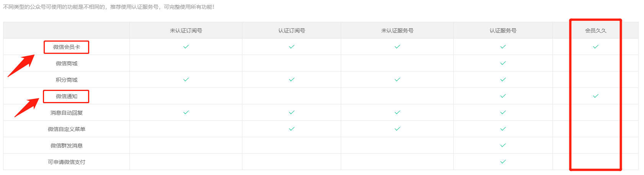Click the 消息自动回复 checkmark under 未认证订阅号
The height and width of the screenshot is (175, 644).
[186, 112]
